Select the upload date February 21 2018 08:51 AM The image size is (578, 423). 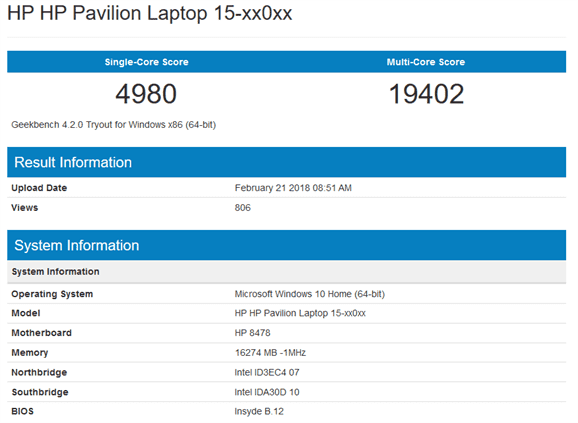(x=293, y=188)
